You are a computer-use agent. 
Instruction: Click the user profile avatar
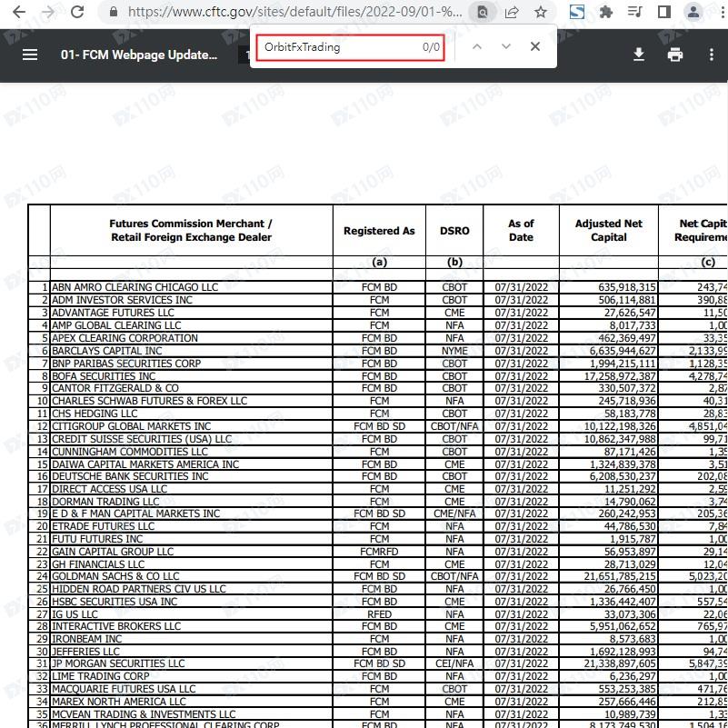tap(693, 13)
